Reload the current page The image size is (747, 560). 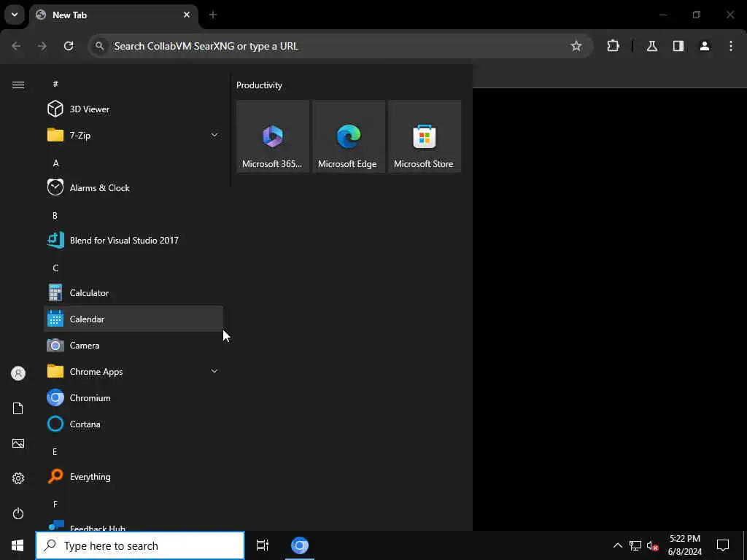(x=69, y=46)
